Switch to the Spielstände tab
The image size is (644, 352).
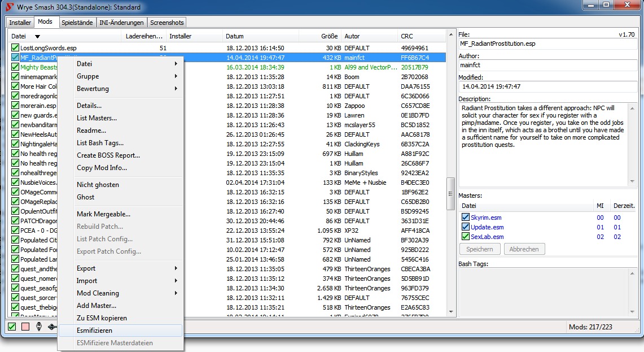76,23
